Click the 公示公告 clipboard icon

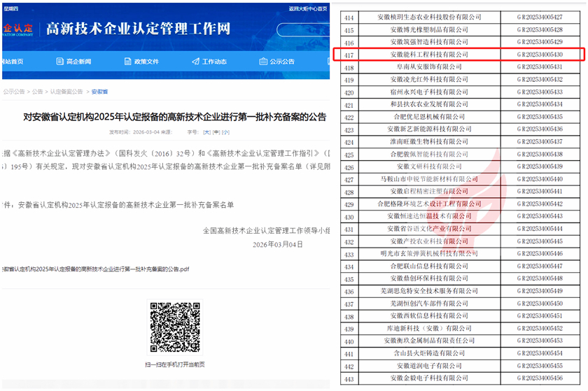263,62
